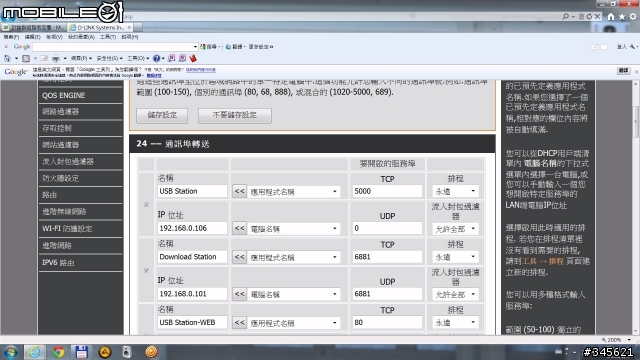Click the second purple OneNote icon
The width and height of the screenshot is (640, 360).
[x=182, y=58]
